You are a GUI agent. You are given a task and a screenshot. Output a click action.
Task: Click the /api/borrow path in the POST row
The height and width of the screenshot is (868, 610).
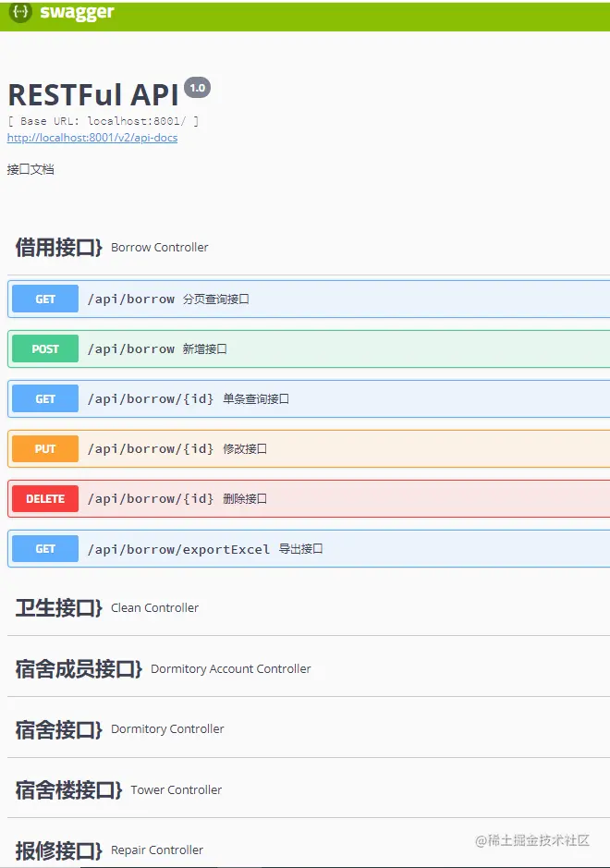point(131,349)
